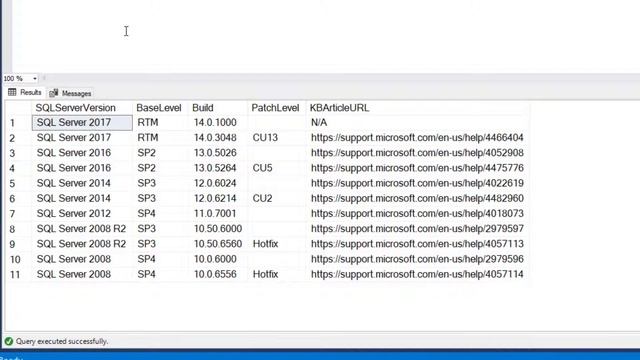Click the Hotfix cell in row 9

[x=276, y=244]
